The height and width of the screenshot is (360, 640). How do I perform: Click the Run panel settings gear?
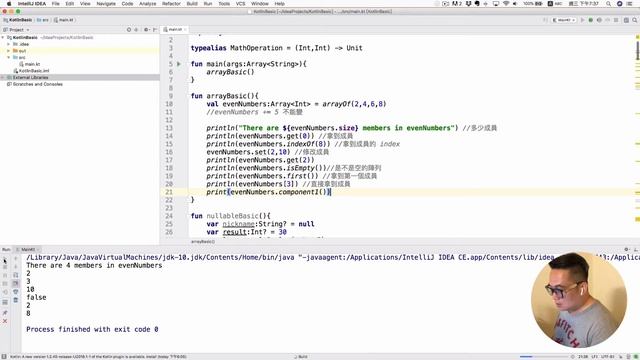[x=627, y=249]
